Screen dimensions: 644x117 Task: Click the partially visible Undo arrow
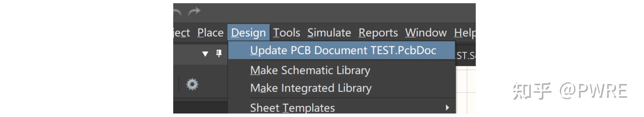coord(177,12)
